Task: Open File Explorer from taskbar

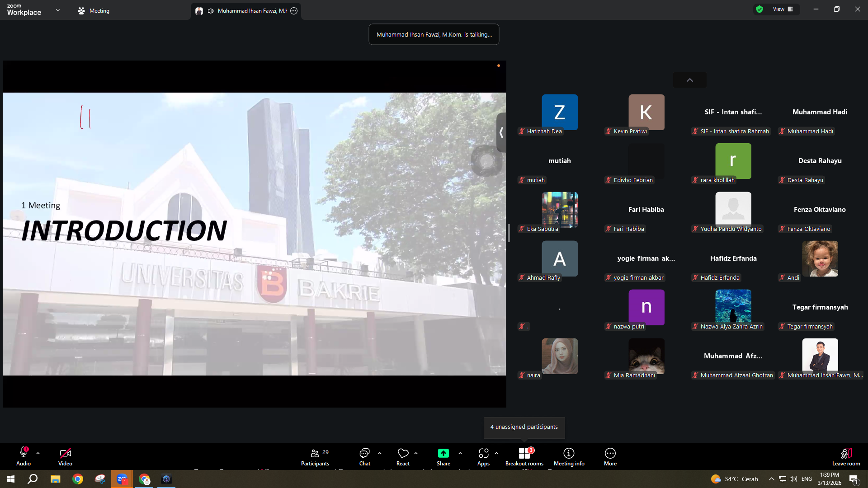Action: pos(55,479)
